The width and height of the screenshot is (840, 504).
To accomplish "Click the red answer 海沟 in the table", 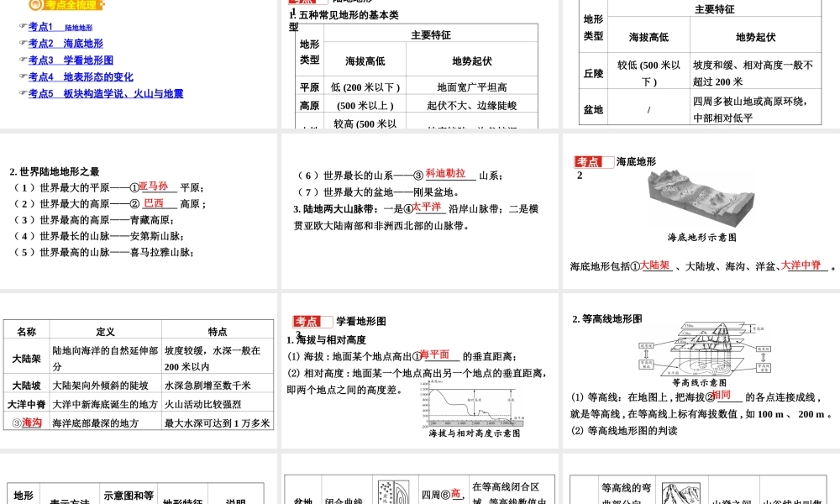I will pos(32,423).
